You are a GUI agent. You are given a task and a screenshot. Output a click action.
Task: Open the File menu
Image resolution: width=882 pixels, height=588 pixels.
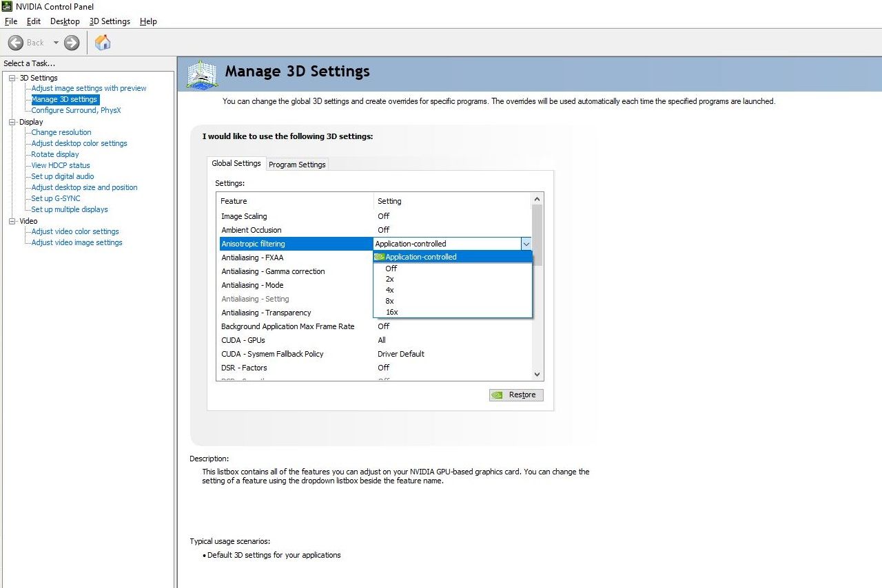tap(10, 21)
